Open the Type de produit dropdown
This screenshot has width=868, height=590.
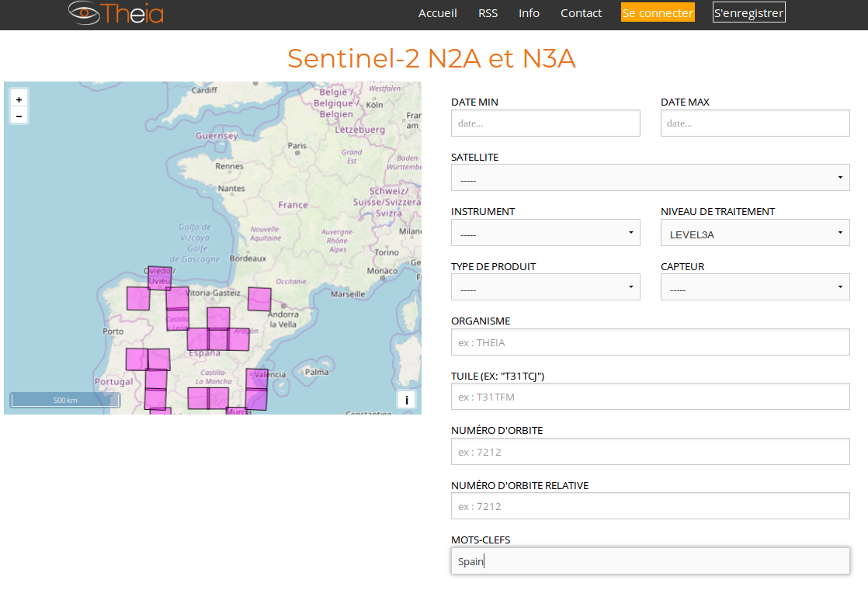(545, 286)
